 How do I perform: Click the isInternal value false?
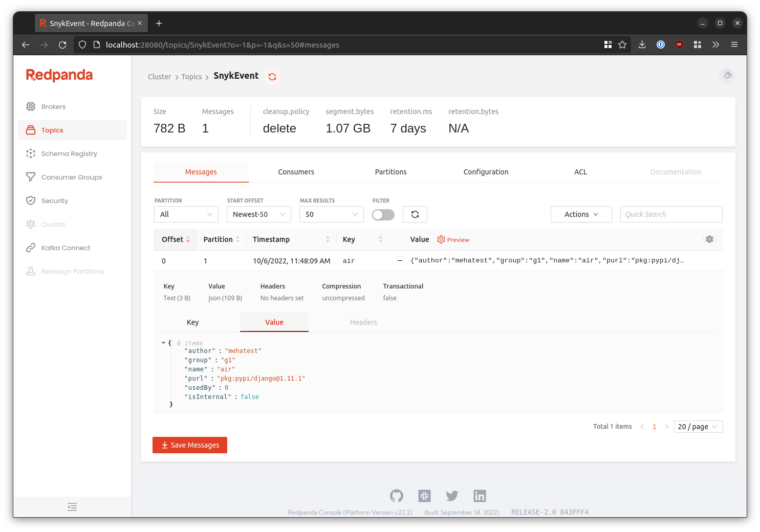[250, 397]
